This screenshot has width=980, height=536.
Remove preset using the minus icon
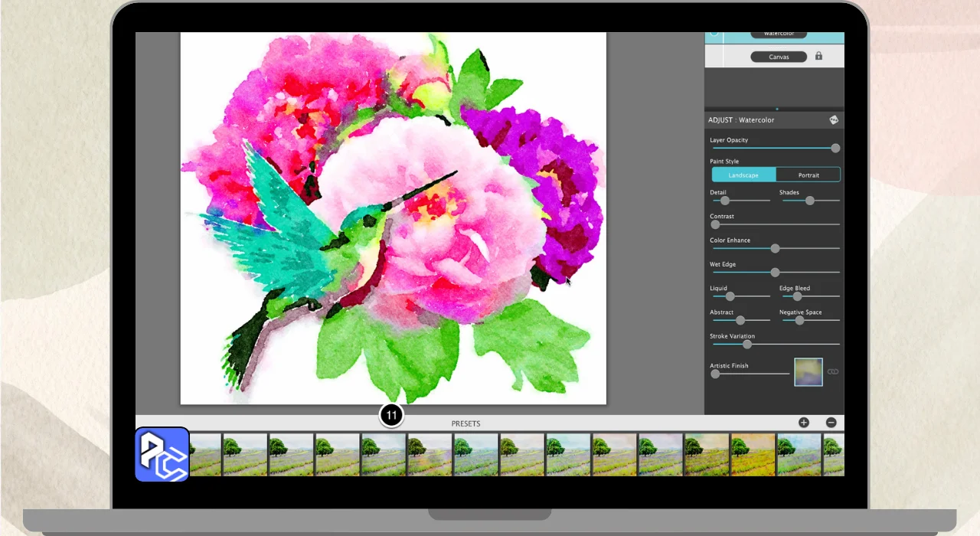831,423
